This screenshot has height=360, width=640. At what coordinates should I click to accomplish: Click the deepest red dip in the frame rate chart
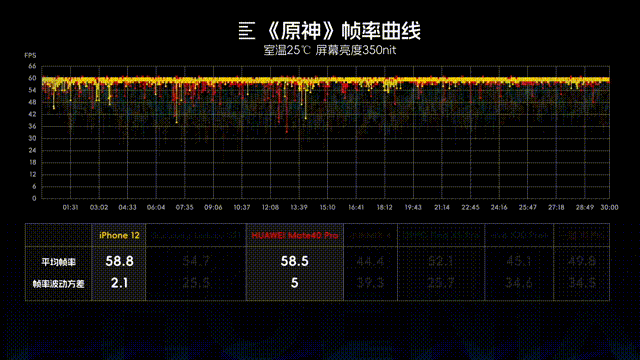pos(287,131)
